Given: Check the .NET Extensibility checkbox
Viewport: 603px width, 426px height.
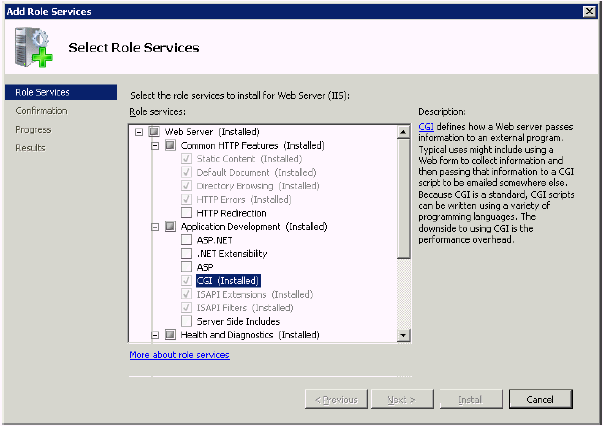Looking at the screenshot, I should pos(186,253).
